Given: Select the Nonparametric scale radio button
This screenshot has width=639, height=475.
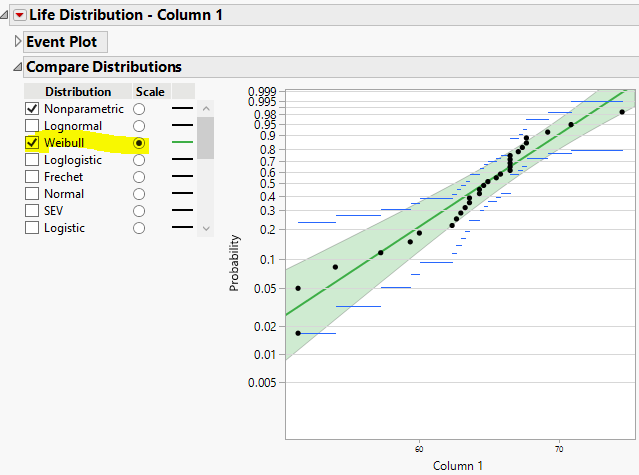Looking at the screenshot, I should point(139,109).
